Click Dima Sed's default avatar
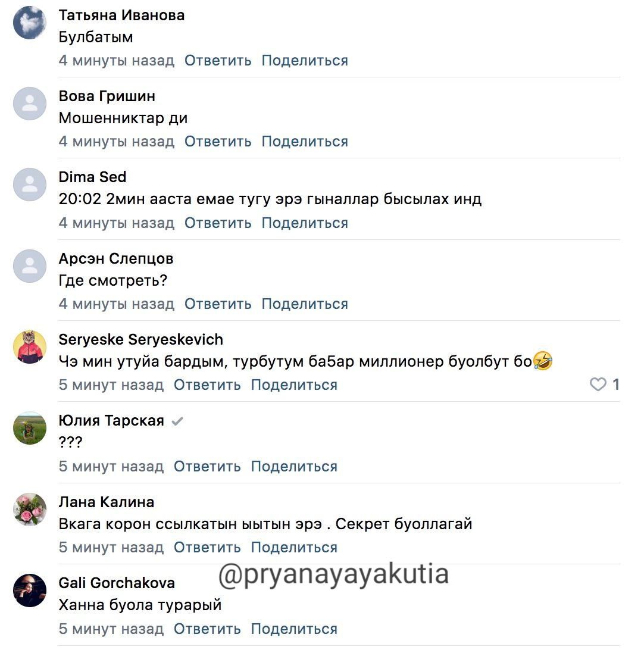 point(30,185)
